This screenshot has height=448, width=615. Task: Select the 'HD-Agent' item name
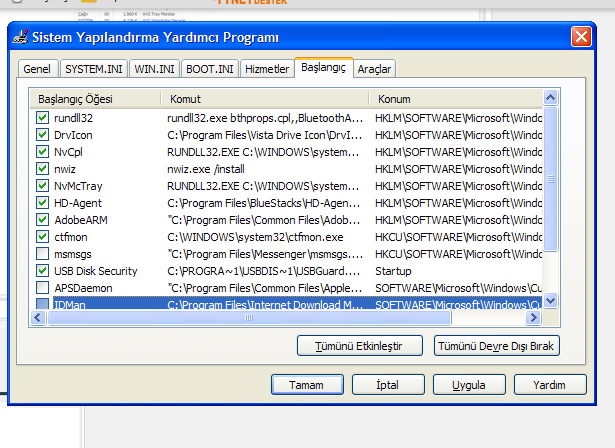pos(78,203)
